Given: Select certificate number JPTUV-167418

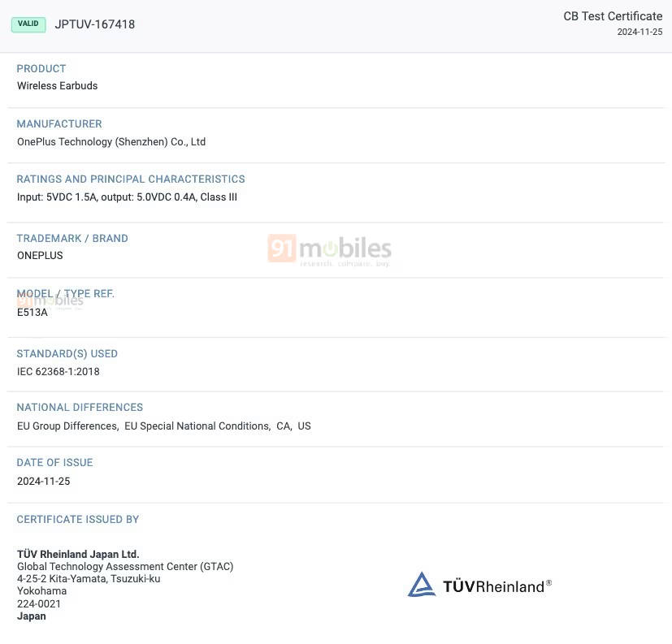Looking at the screenshot, I should 95,24.
